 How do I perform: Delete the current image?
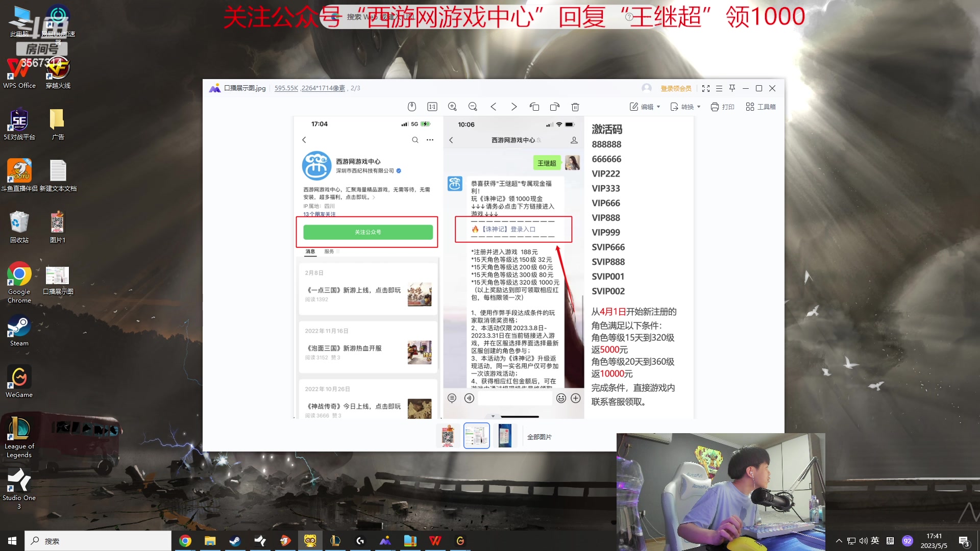[575, 107]
